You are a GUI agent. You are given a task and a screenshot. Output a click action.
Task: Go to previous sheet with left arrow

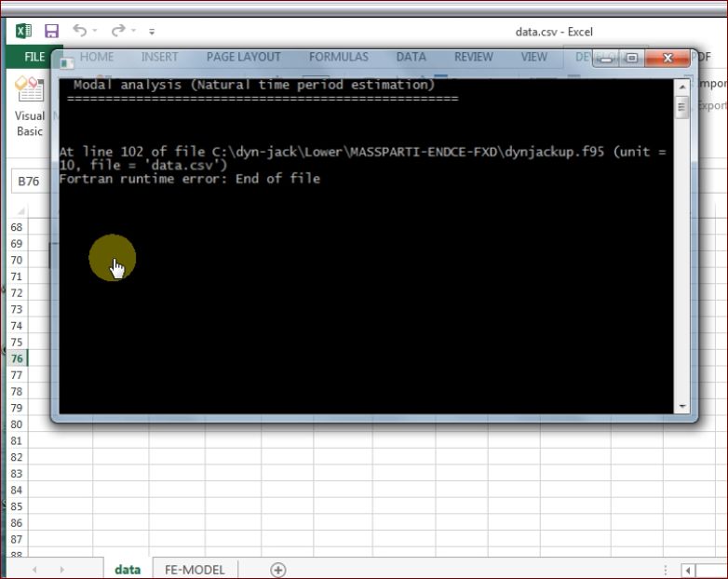[x=34, y=570]
